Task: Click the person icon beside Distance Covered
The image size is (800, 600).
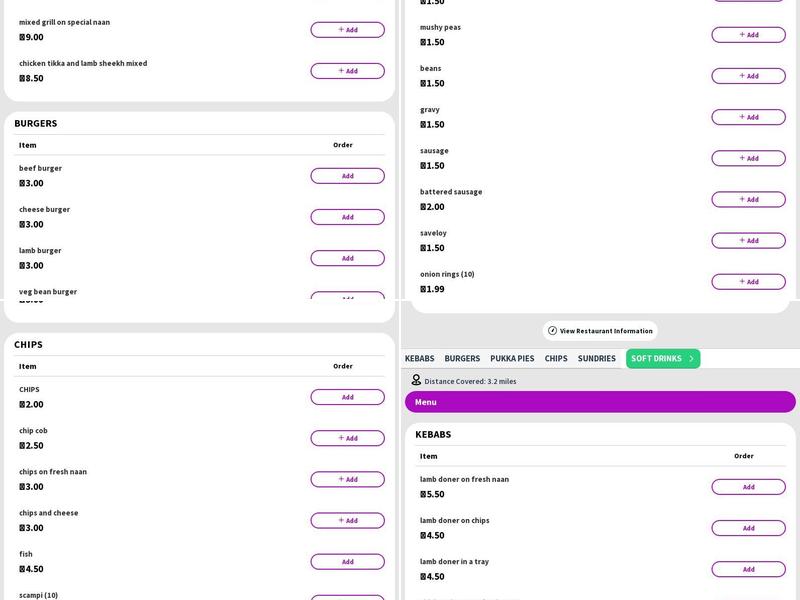Action: (416, 381)
